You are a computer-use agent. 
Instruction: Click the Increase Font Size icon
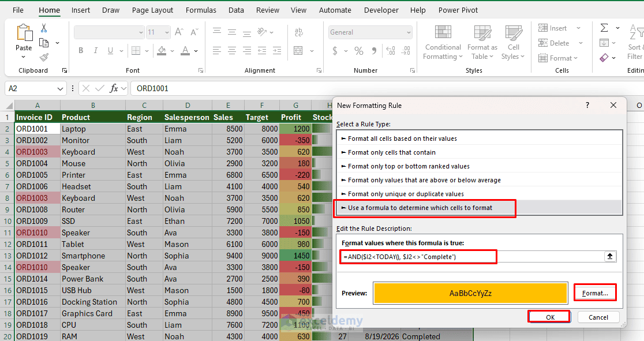pos(179,32)
